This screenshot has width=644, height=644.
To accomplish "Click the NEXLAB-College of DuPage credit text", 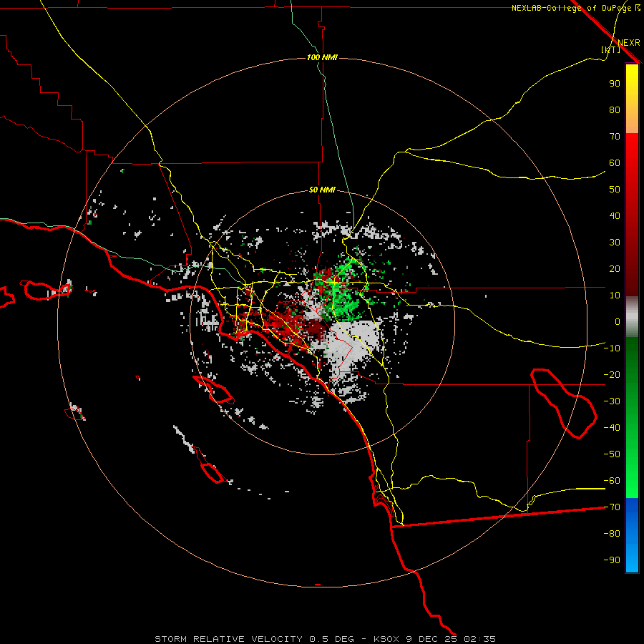I will point(575,8).
